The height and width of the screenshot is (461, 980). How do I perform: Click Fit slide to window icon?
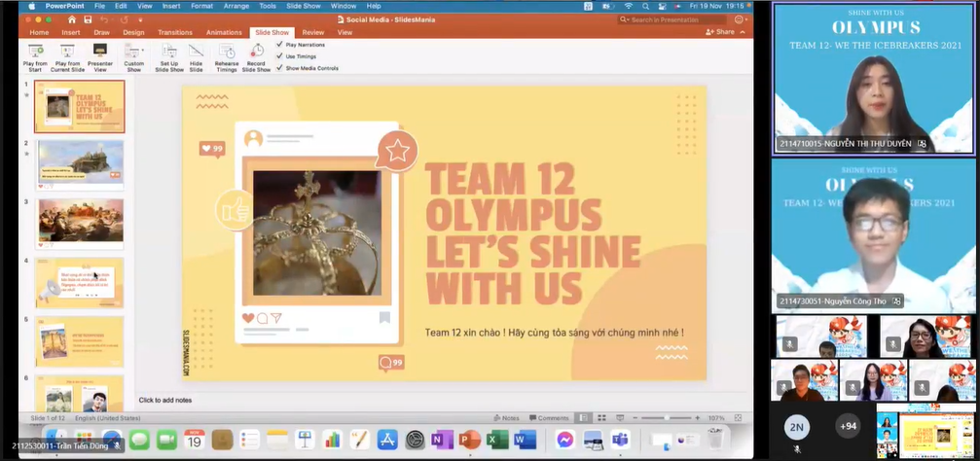point(738,418)
